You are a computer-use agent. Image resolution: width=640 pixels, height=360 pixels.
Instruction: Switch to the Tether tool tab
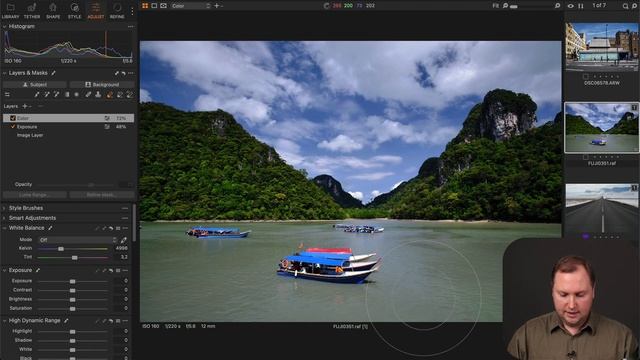(32, 11)
